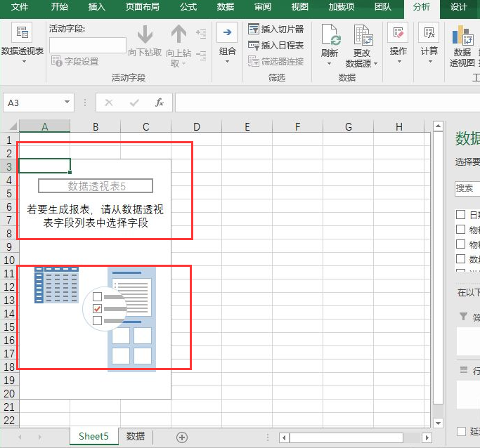Click the horizontal scrollbar at the bottom
The height and width of the screenshot is (448, 480).
pyautogui.click(x=351, y=437)
